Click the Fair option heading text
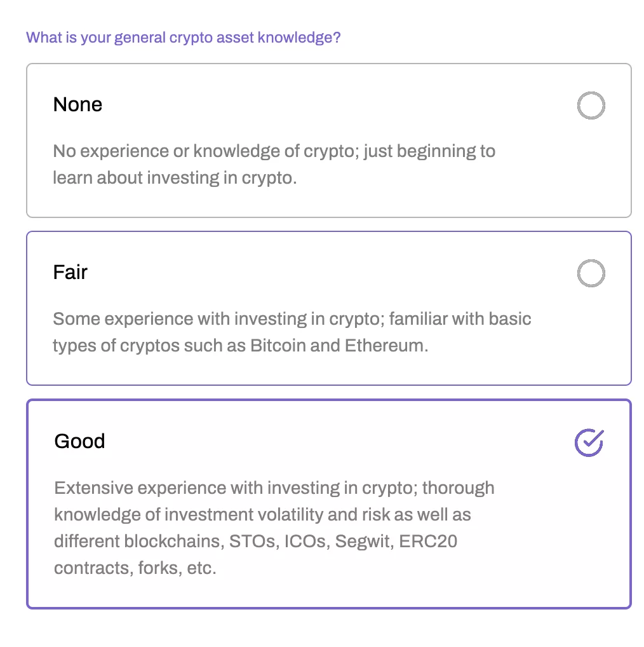Image resolution: width=644 pixels, height=647 pixels. click(70, 273)
